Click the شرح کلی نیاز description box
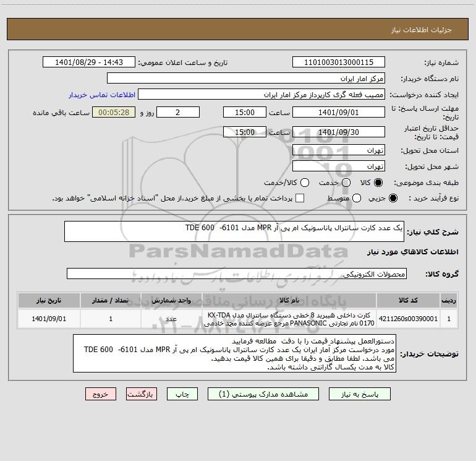 click(234, 231)
